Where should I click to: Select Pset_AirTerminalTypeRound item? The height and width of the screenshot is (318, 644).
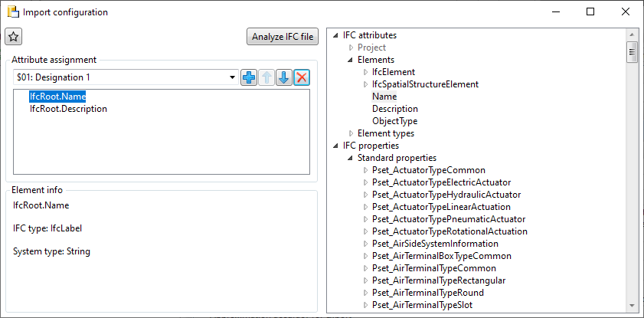coord(428,293)
